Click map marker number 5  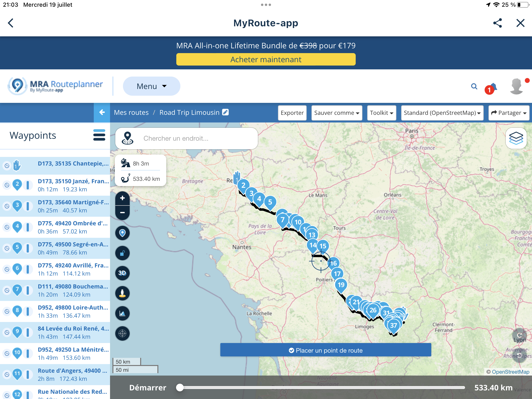270,203
